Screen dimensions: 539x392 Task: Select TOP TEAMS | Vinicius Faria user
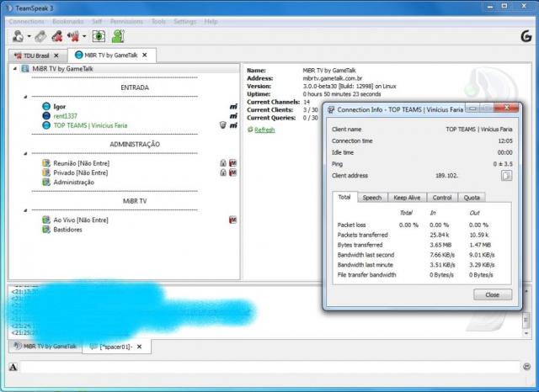pyautogui.click(x=90, y=125)
